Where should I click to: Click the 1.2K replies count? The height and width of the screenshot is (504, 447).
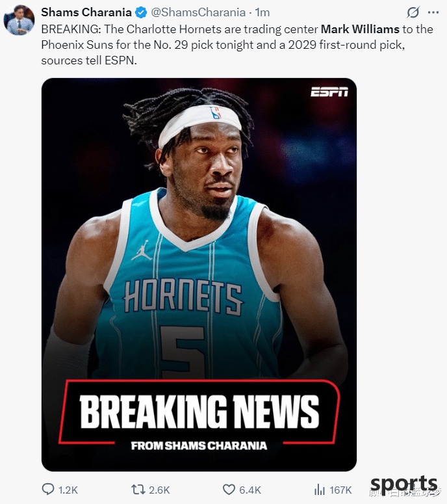tap(68, 490)
